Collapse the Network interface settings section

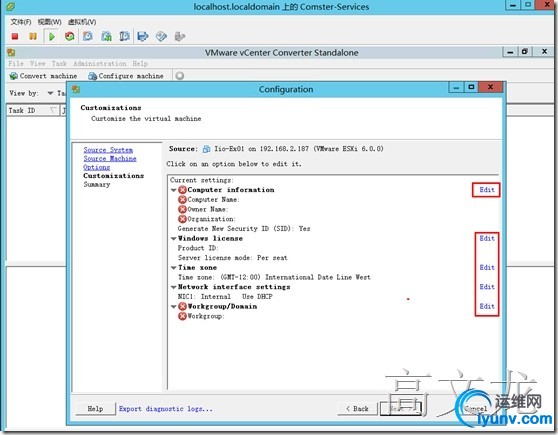point(174,287)
